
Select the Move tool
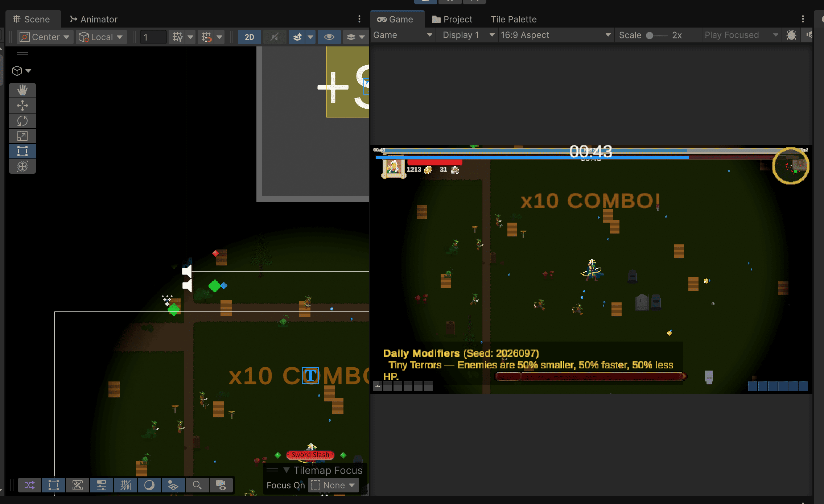(x=22, y=106)
